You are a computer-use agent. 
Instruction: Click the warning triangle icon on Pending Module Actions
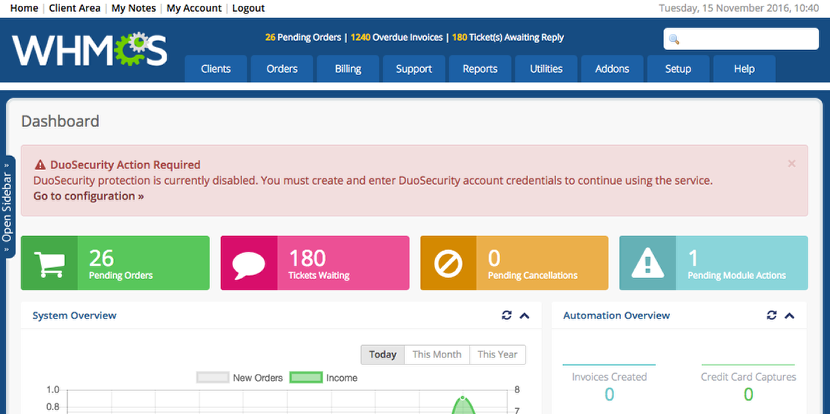pyautogui.click(x=647, y=263)
